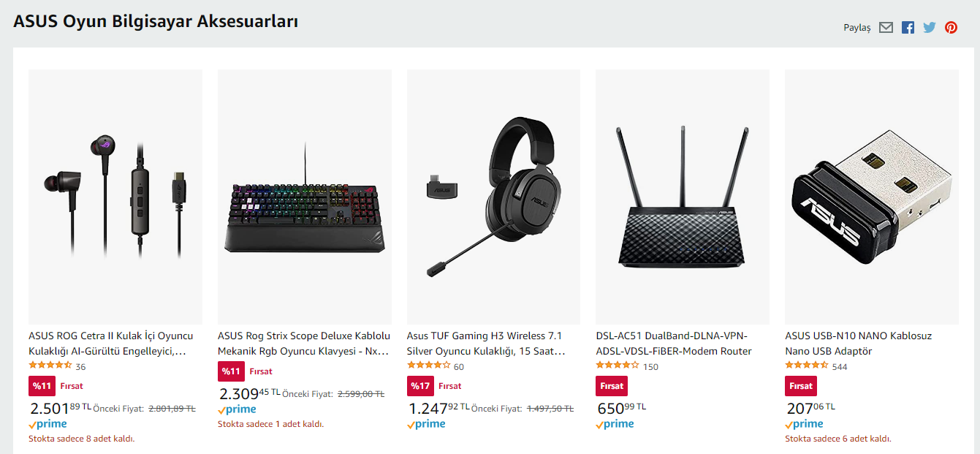Share this page via email icon
This screenshot has width=980, height=454.
tap(886, 28)
